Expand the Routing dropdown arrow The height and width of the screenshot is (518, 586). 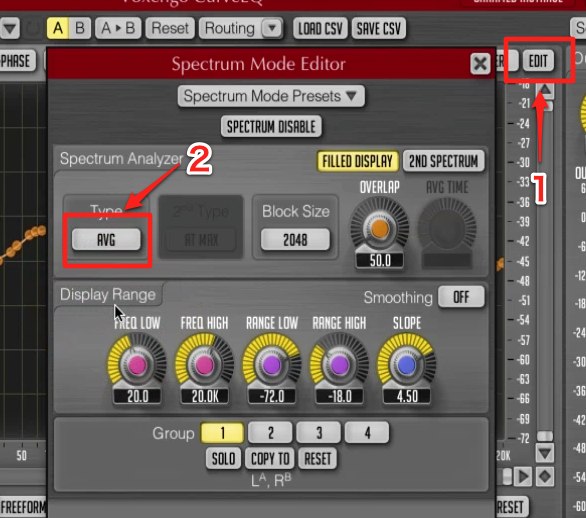[x=272, y=28]
